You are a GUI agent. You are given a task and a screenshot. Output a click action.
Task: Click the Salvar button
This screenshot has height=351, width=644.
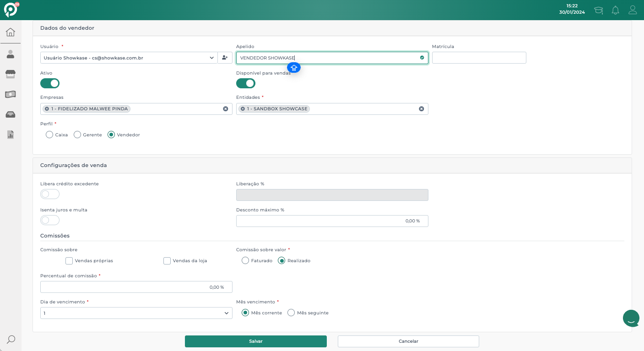(x=255, y=341)
